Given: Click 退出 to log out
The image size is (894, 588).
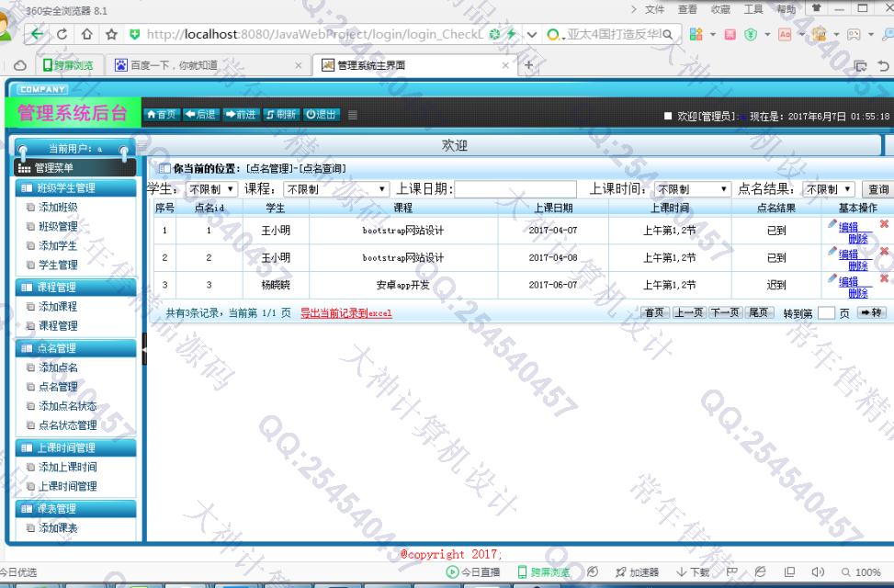Looking at the screenshot, I should click(321, 114).
